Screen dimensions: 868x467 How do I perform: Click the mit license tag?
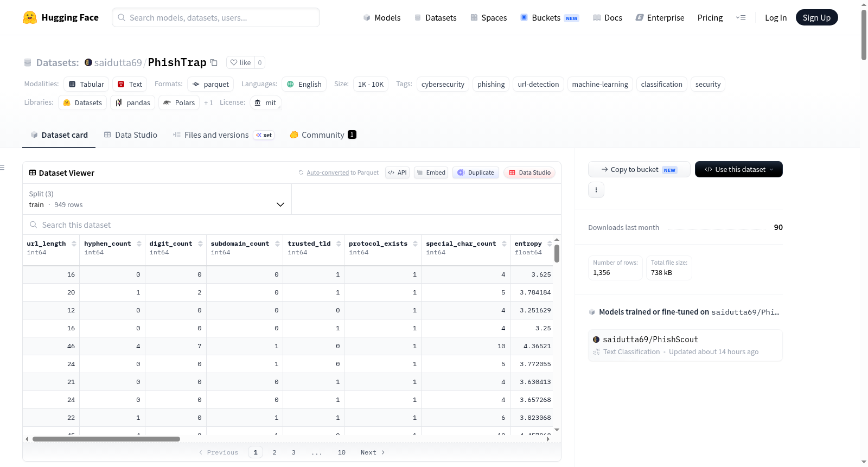click(266, 103)
